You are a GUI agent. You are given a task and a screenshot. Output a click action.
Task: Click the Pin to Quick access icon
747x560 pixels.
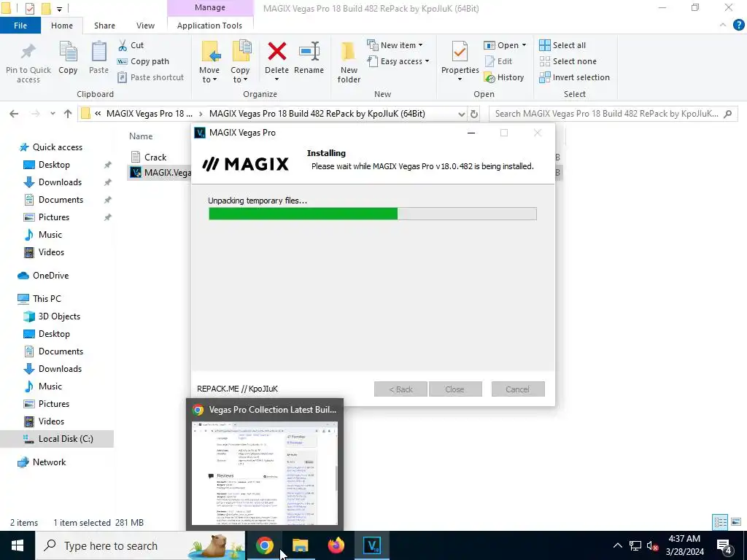tap(28, 52)
